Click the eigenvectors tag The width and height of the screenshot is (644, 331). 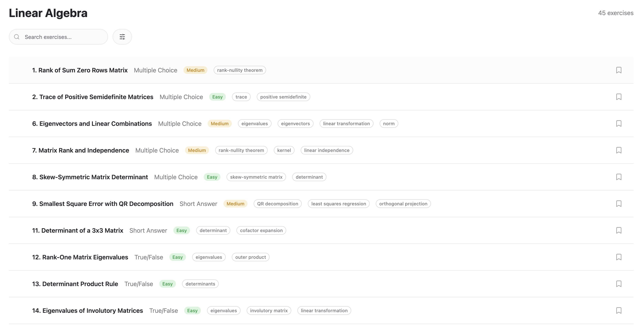tap(295, 124)
